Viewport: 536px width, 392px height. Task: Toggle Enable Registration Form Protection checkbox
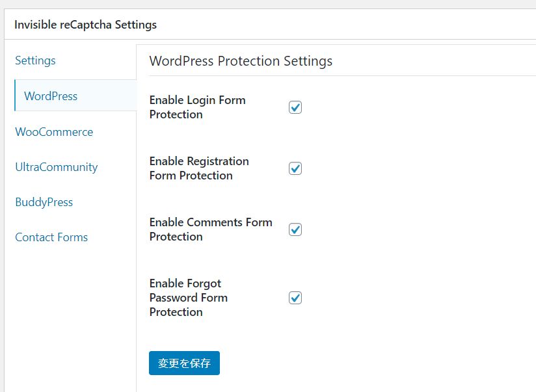click(x=295, y=168)
